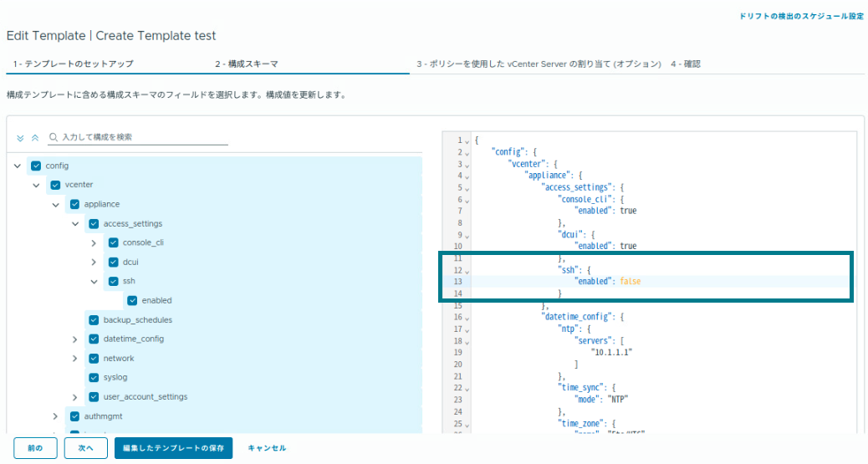Image resolution: width=868 pixels, height=464 pixels.
Task: Fold the time_sync block at line 22
Action: 467,388
